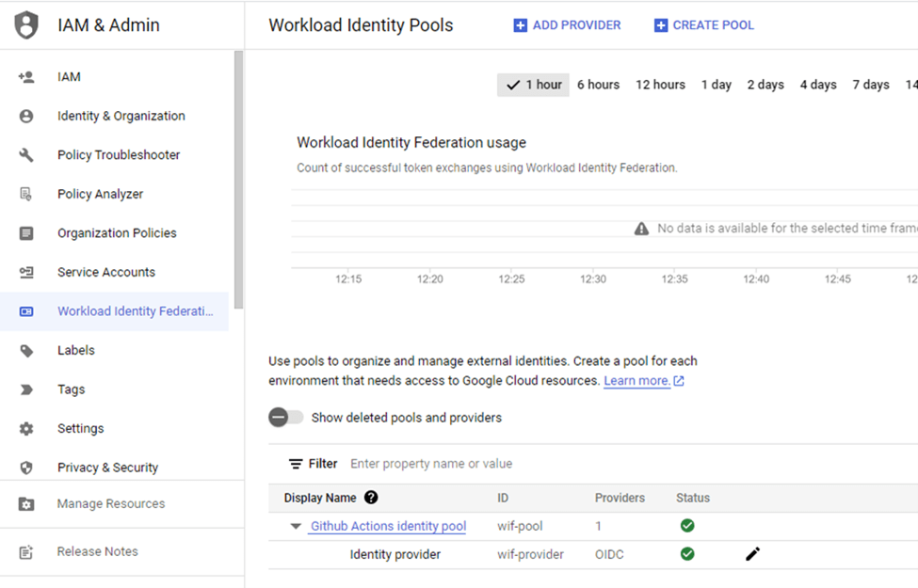Open Identity & Organization in sidebar
This screenshot has width=918, height=588.
coord(121,116)
